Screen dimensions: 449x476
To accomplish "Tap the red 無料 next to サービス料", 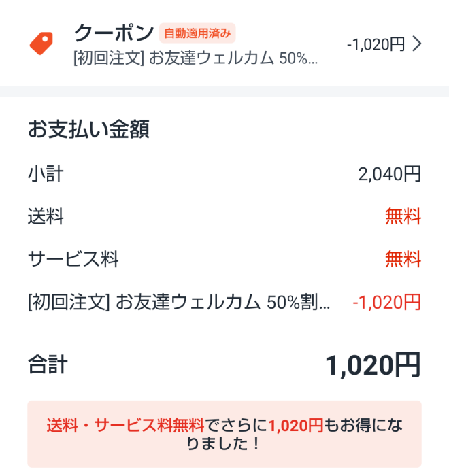I will click(403, 259).
